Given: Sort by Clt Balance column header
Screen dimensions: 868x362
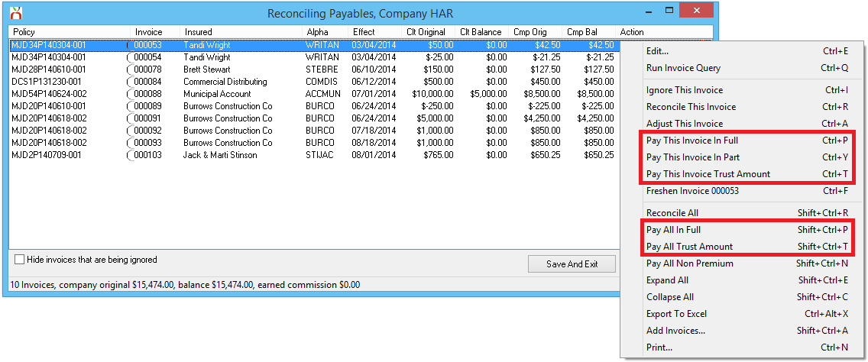Looking at the screenshot, I should [481, 32].
